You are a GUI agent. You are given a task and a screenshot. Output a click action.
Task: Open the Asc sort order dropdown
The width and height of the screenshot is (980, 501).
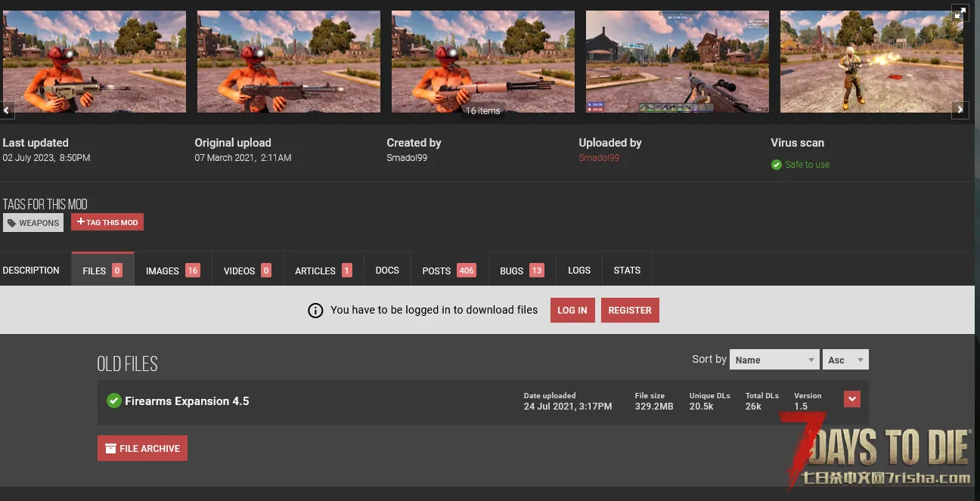pos(845,360)
